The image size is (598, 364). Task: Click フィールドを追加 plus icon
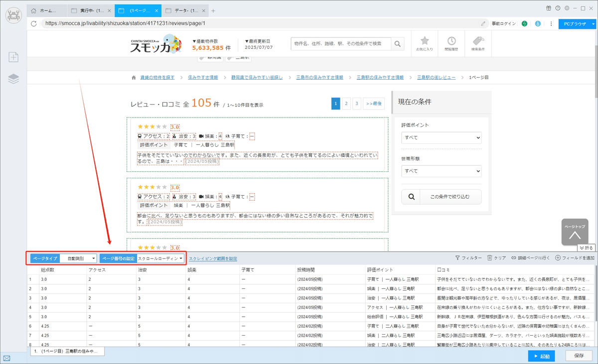pos(558,258)
